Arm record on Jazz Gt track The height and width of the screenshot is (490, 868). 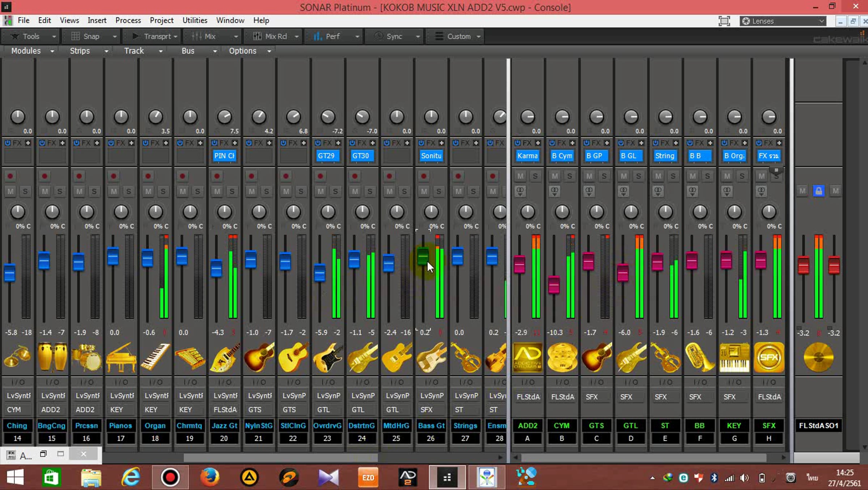pyautogui.click(x=217, y=176)
